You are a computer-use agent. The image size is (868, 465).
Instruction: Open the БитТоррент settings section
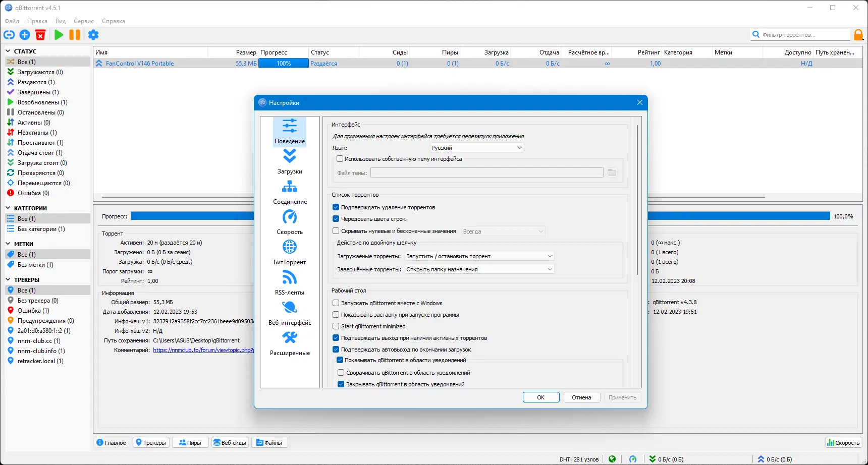point(290,253)
